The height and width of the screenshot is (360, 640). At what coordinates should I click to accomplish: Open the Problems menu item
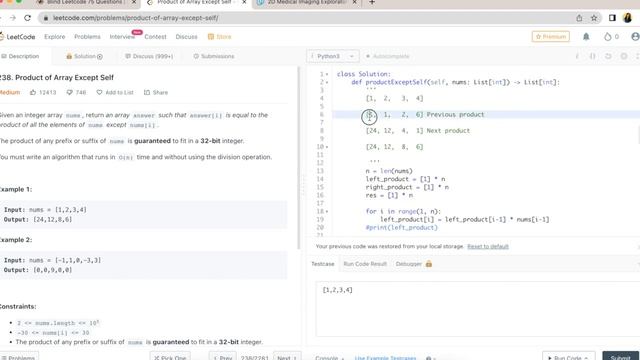coord(87,37)
